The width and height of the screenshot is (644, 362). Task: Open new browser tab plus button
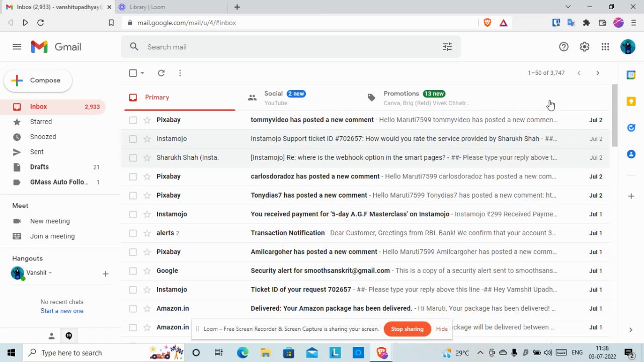tap(237, 7)
